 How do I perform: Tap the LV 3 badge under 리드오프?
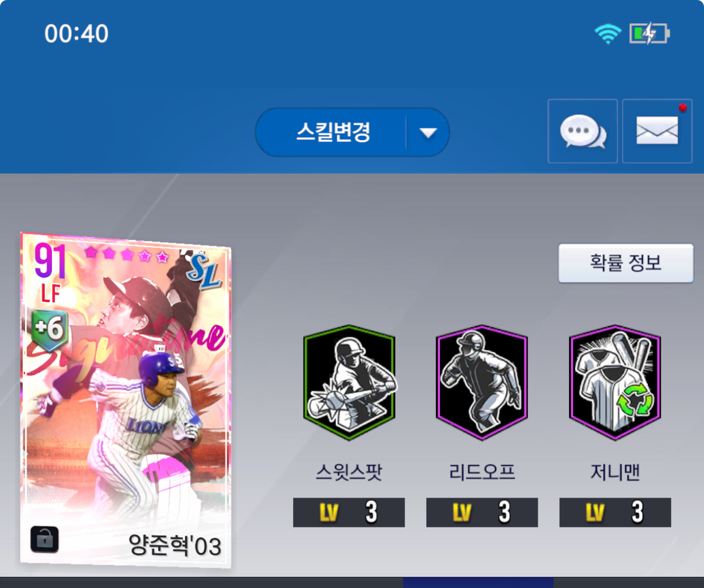482,512
